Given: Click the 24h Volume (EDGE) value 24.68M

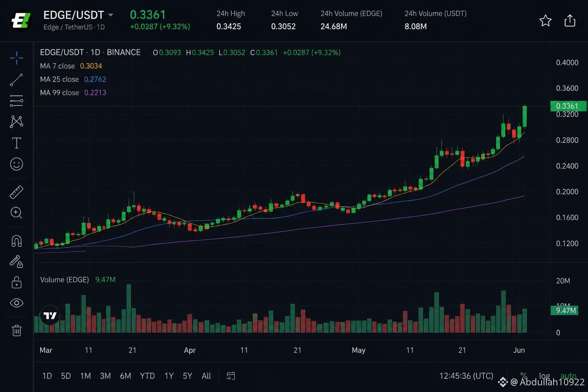Looking at the screenshot, I should pyautogui.click(x=334, y=26).
